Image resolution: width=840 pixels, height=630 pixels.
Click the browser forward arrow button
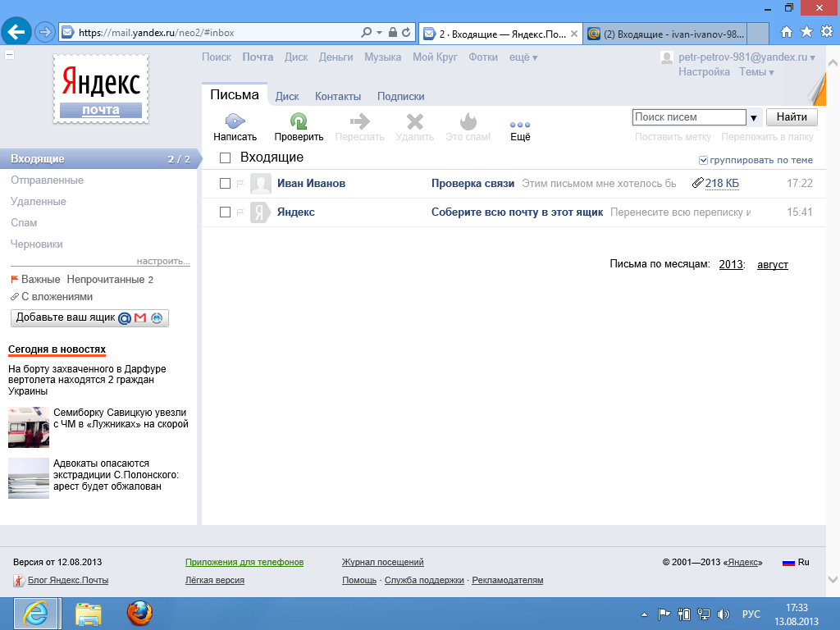click(45, 32)
